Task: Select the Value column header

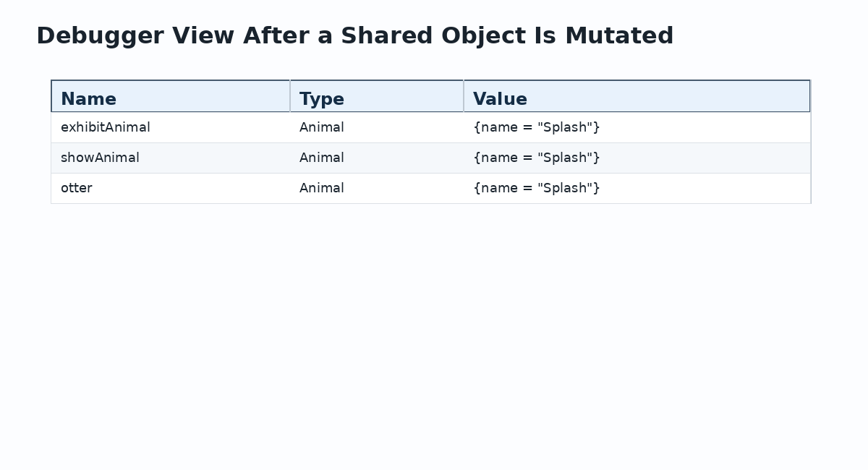Action: [637, 96]
